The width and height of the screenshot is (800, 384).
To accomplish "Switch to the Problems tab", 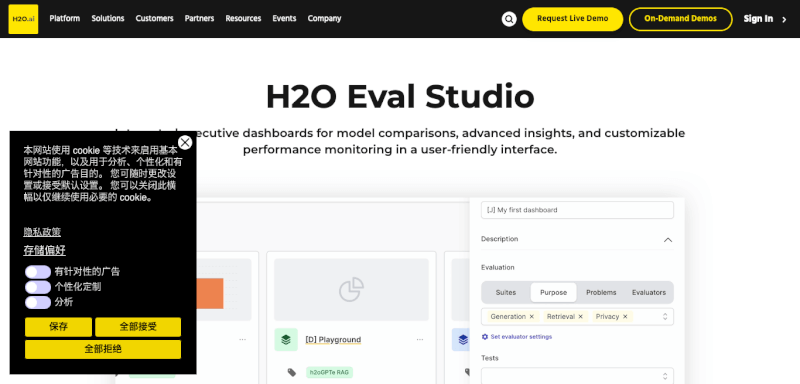I will click(x=601, y=293).
